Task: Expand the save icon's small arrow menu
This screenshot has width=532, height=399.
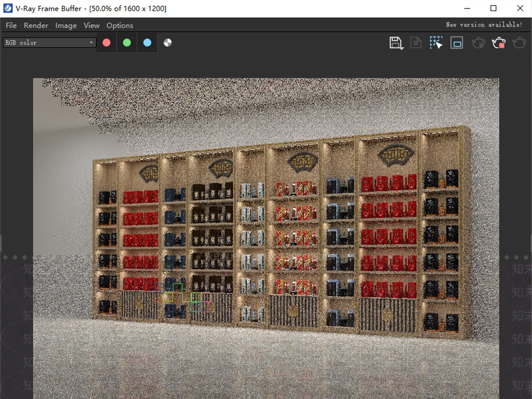Action: (402, 49)
